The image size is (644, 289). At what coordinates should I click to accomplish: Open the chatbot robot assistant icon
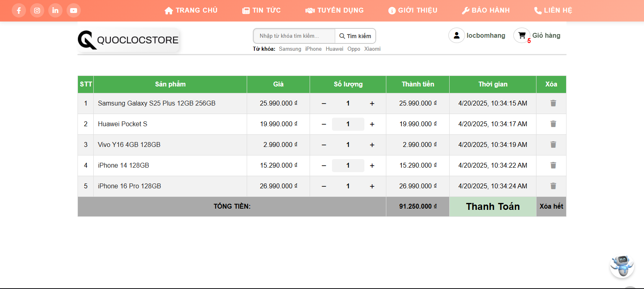click(622, 266)
